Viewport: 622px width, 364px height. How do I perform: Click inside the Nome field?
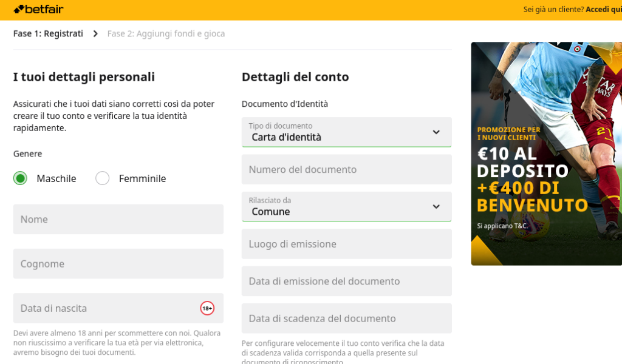click(x=118, y=219)
